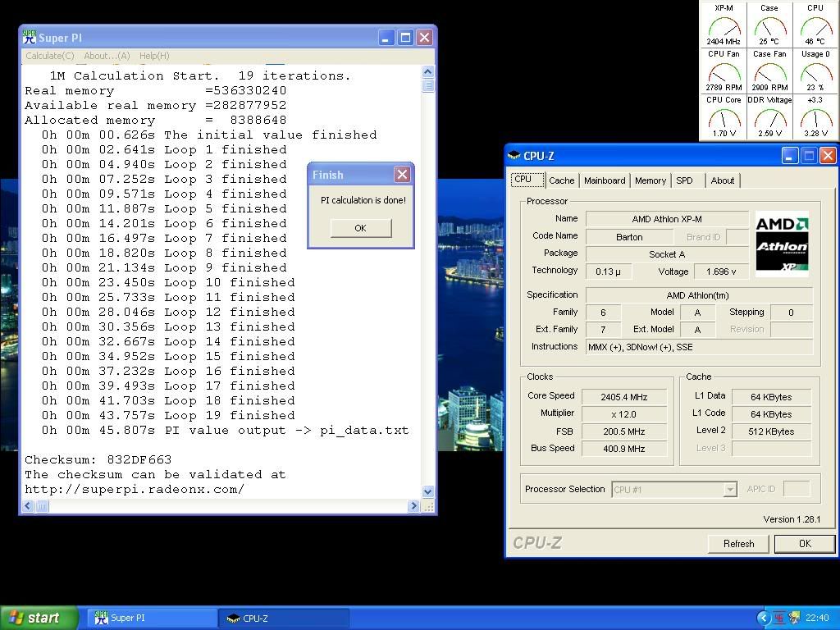Click OK in the Finish dialog
This screenshot has width=840, height=630.
(361, 228)
